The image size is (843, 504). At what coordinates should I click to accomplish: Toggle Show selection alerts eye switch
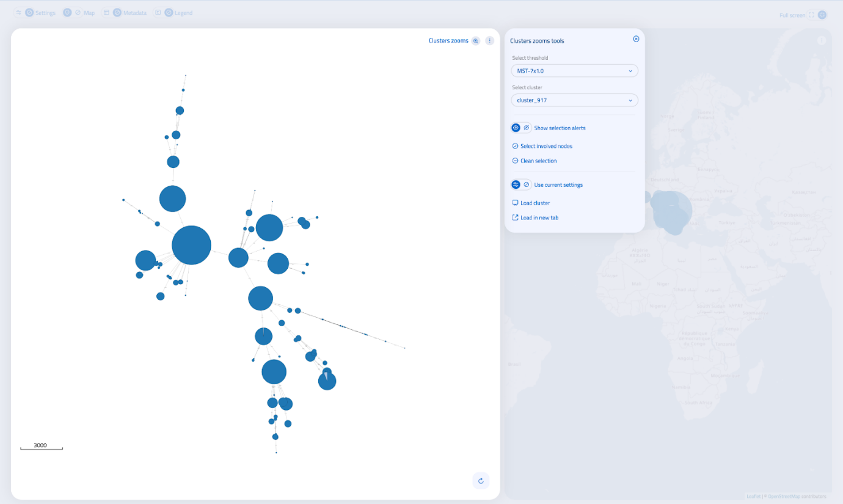520,128
